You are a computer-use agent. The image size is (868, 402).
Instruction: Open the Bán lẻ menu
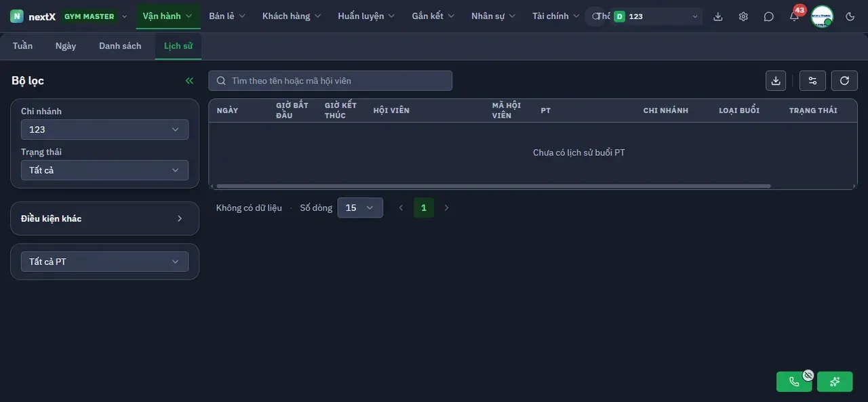point(227,16)
